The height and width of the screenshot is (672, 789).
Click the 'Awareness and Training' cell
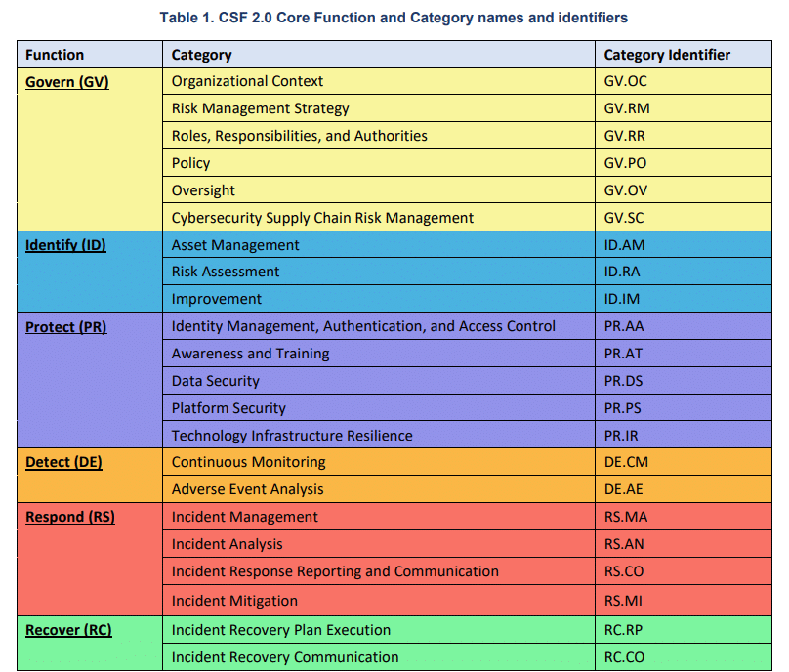[x=379, y=354]
